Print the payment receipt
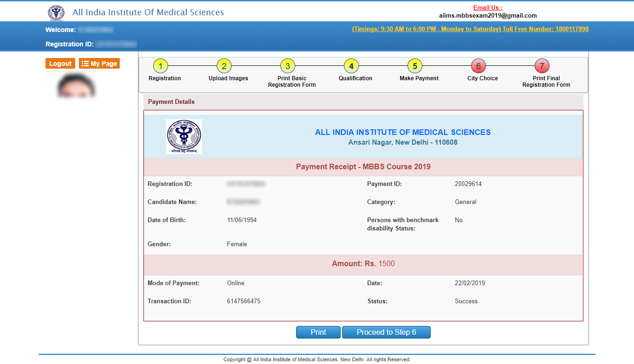The height and width of the screenshot is (364, 634). tap(318, 332)
